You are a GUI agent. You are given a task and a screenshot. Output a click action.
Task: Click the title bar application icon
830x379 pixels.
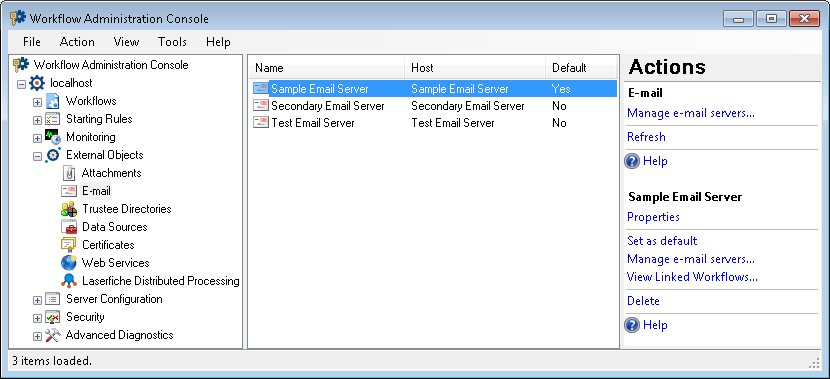[17, 19]
